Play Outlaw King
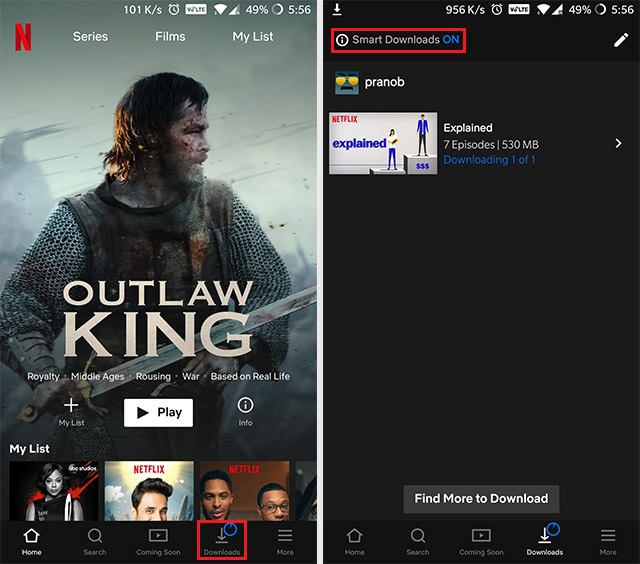This screenshot has width=640, height=564. pos(158,413)
